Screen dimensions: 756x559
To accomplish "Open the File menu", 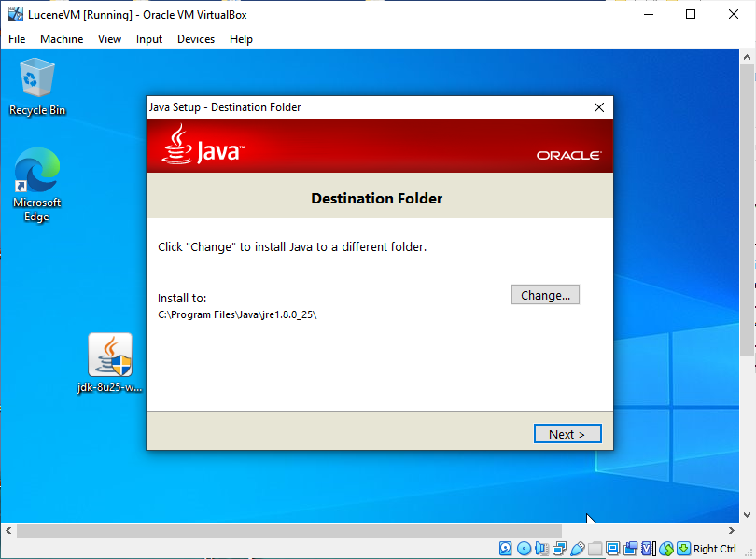I will click(17, 39).
